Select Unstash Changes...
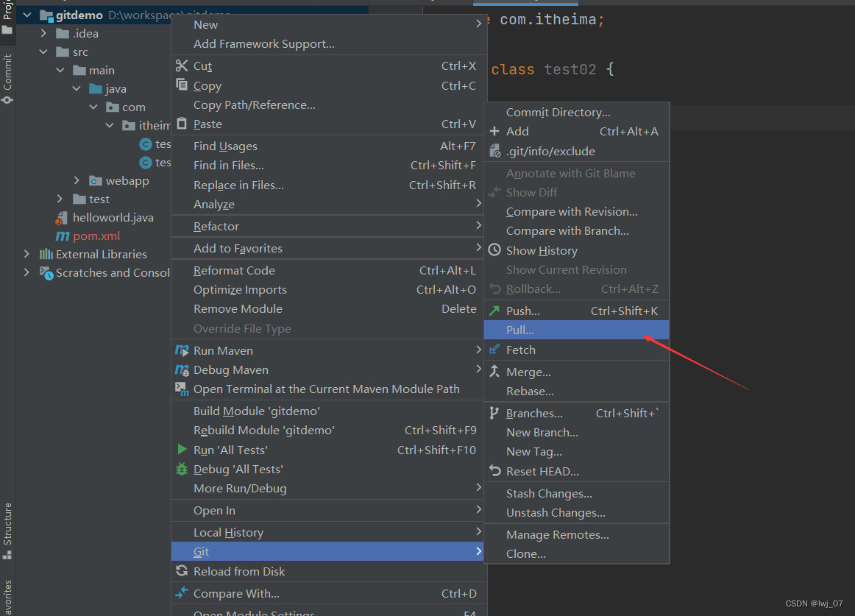The width and height of the screenshot is (855, 616). click(576, 512)
